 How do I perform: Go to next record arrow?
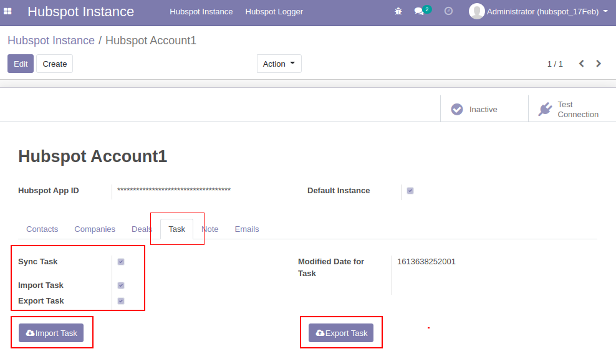(599, 64)
